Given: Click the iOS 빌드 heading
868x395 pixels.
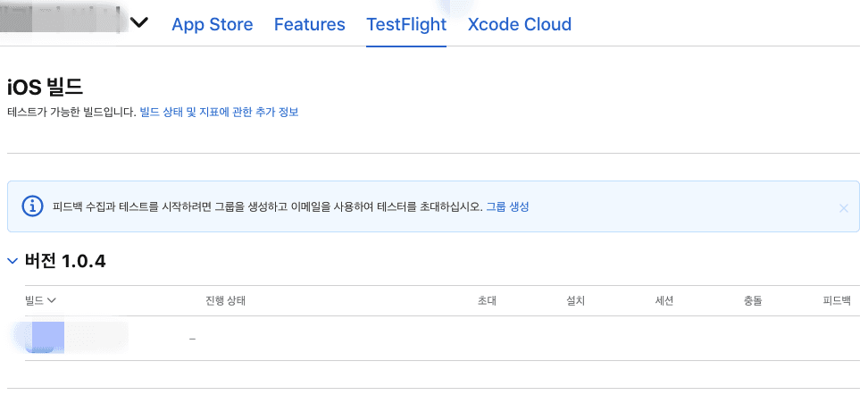Looking at the screenshot, I should (45, 88).
